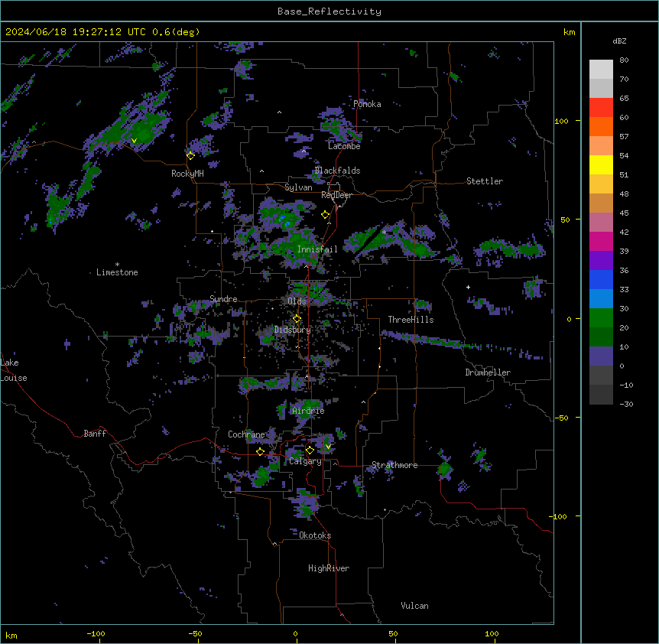Select the purple 36-39 dBZ legend swatch
The width and height of the screenshot is (659, 644).
[601, 261]
